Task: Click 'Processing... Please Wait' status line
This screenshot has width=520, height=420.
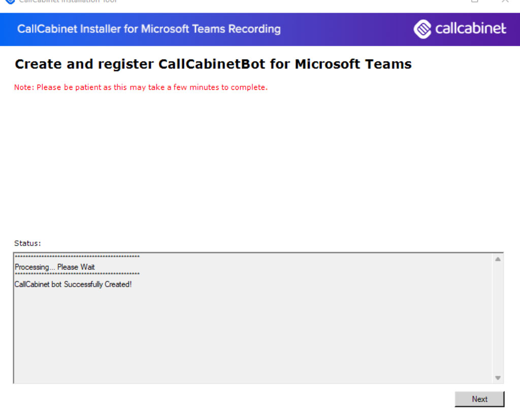Action: tap(55, 267)
